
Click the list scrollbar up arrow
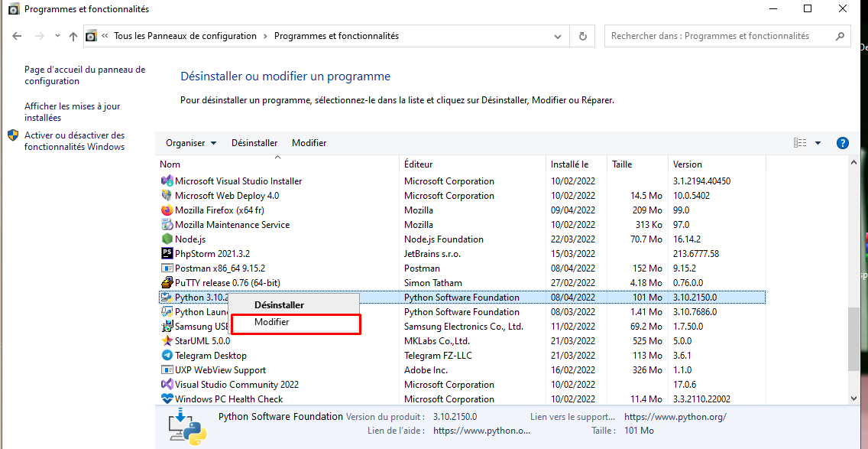click(x=853, y=164)
